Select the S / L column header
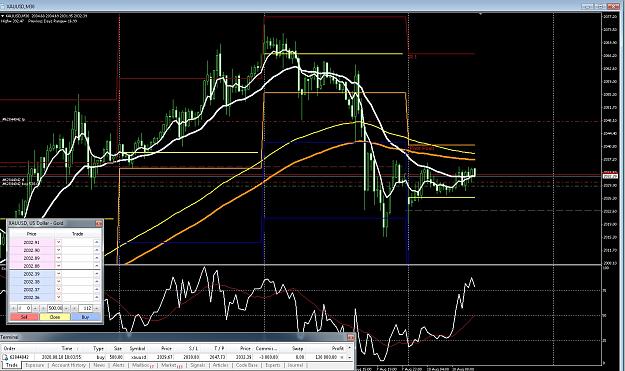Image resolution: width=625 pixels, height=371 pixels. tap(193, 349)
